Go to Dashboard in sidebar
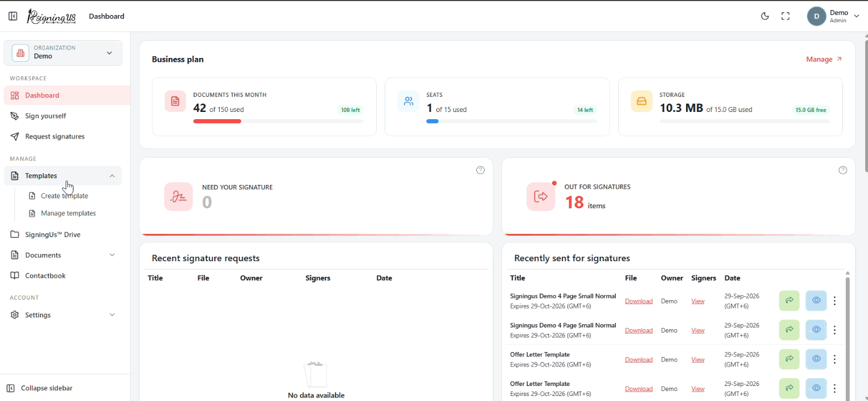This screenshot has width=868, height=401. tap(67, 95)
